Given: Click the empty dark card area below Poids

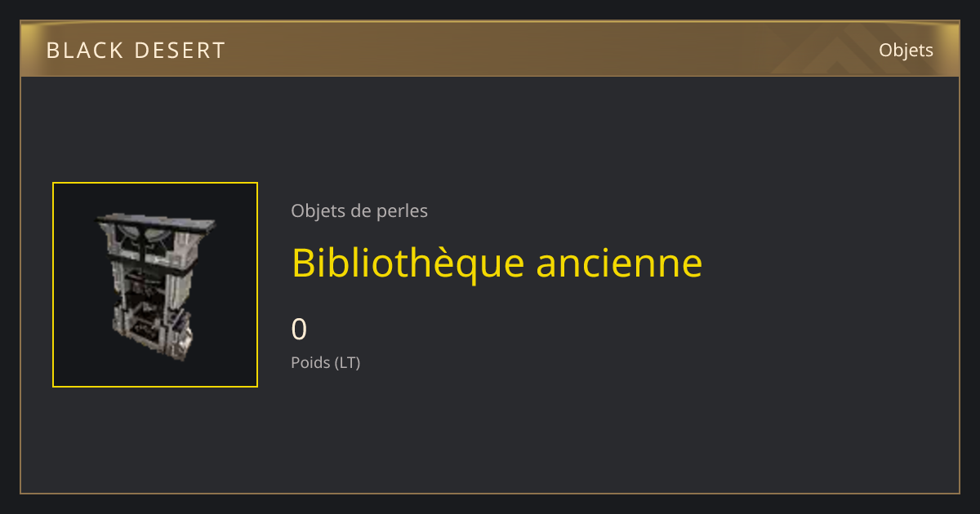Looking at the screenshot, I should pos(572,432).
